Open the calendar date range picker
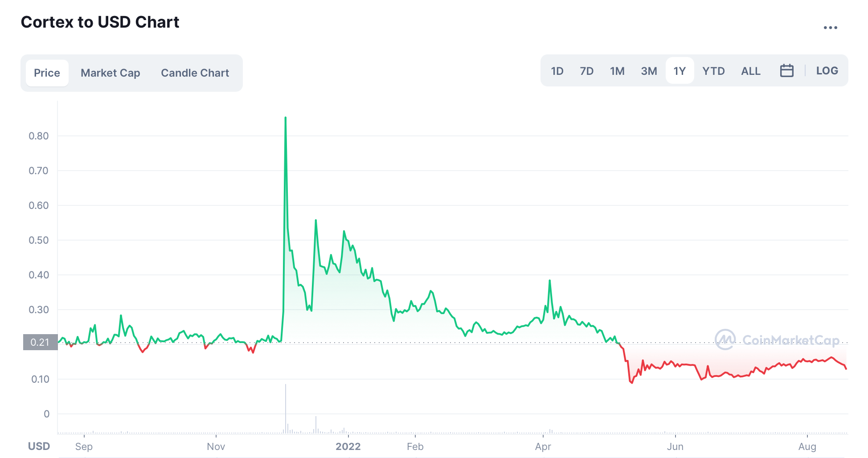The image size is (868, 458). click(786, 71)
